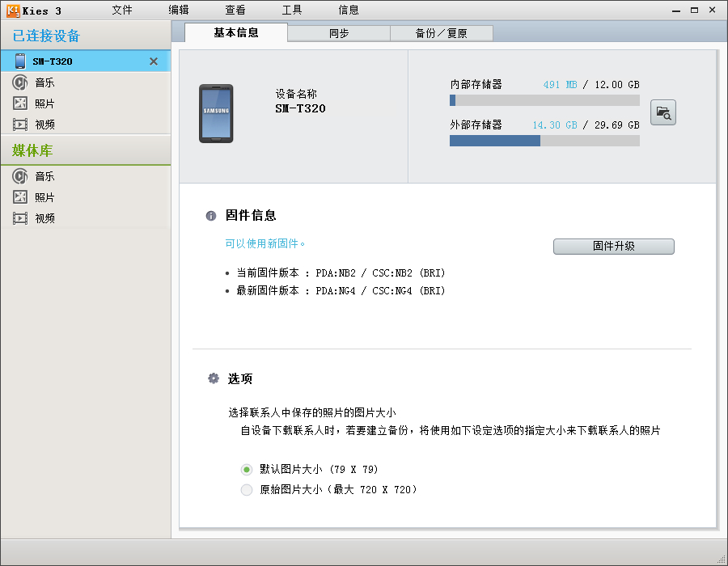
Task: Switch to the 备份/复原 tab
Action: point(442,33)
